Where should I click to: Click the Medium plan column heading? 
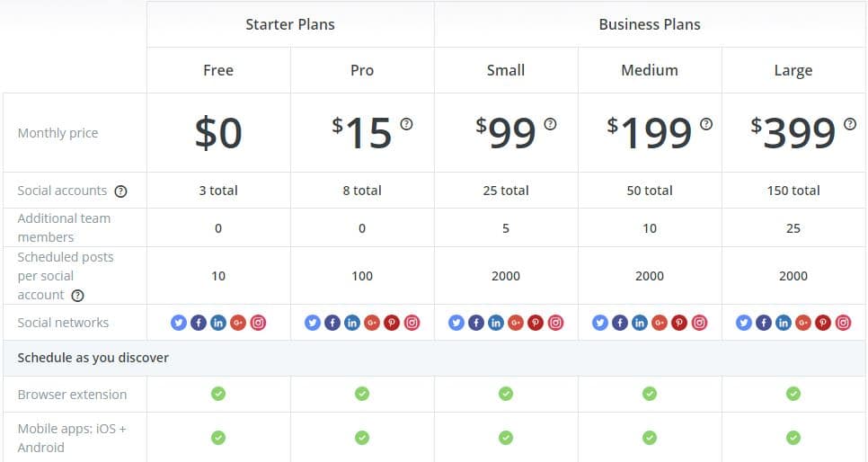point(650,70)
